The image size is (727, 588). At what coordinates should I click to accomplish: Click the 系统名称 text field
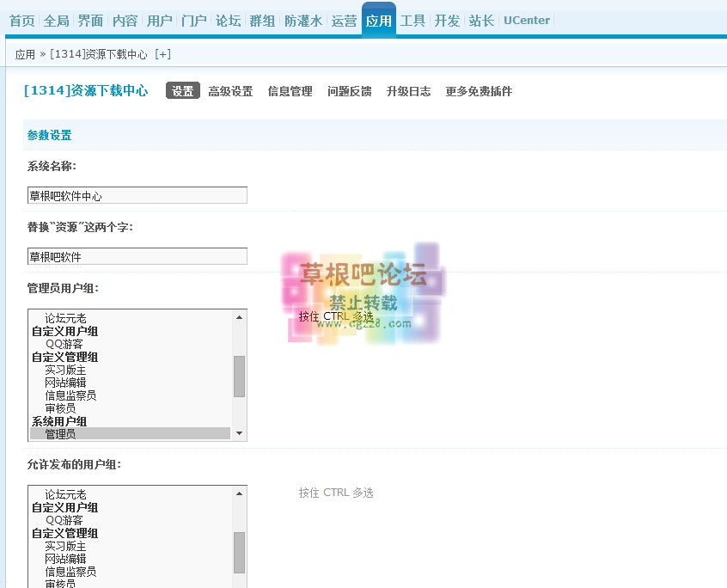tap(137, 196)
